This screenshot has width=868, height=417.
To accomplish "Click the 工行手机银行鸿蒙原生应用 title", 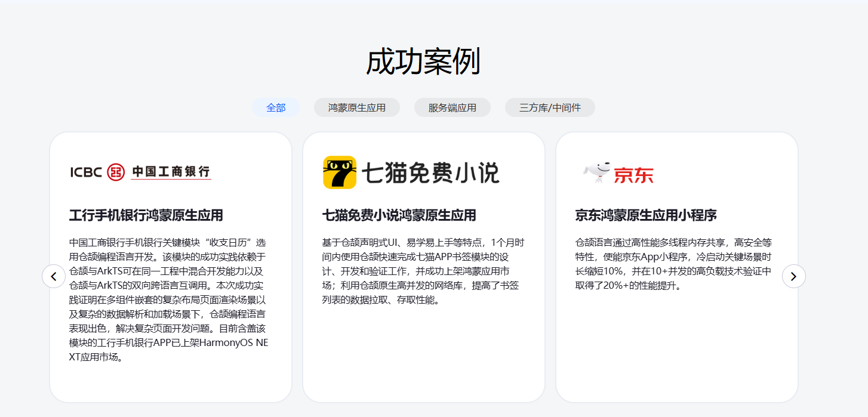I will click(x=146, y=215).
